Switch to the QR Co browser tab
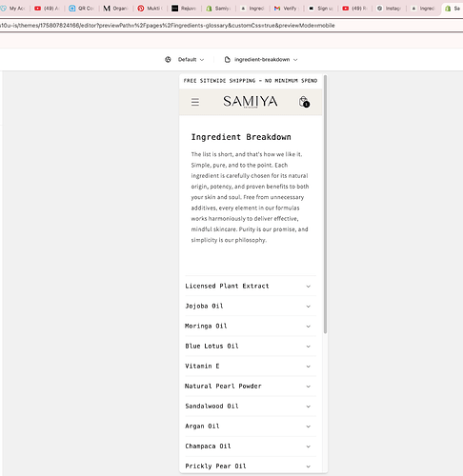Screen dimensions: 463x476 pyautogui.click(x=81, y=9)
